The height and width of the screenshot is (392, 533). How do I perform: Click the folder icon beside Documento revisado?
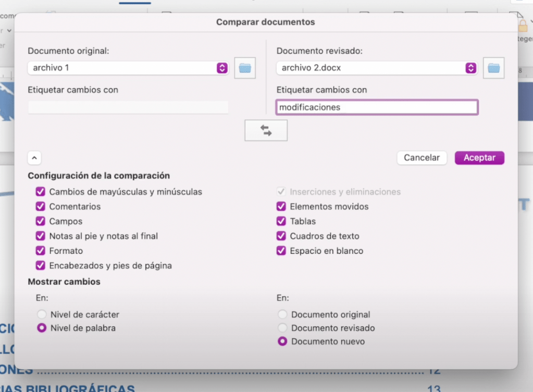pyautogui.click(x=494, y=68)
